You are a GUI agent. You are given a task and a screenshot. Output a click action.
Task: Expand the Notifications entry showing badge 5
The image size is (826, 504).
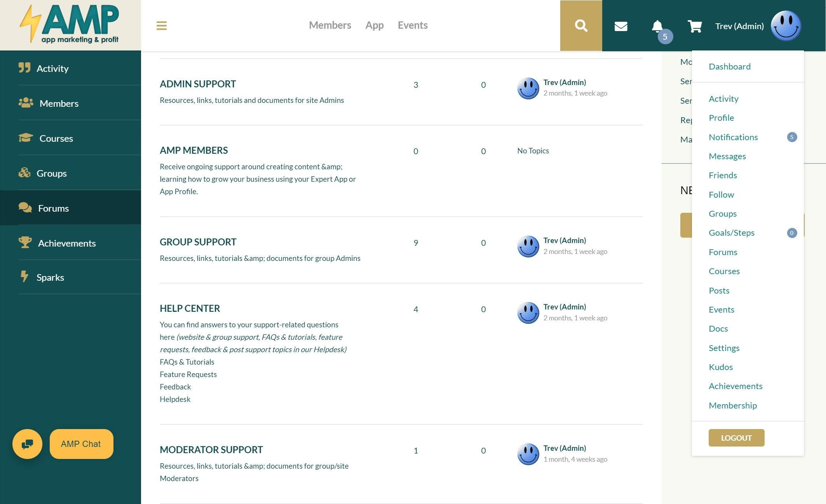733,137
